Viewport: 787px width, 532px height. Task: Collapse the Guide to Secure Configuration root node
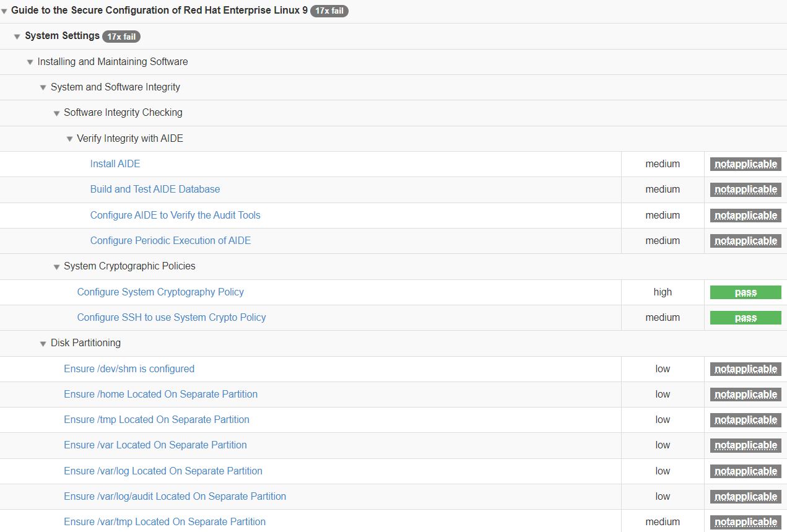pos(4,12)
